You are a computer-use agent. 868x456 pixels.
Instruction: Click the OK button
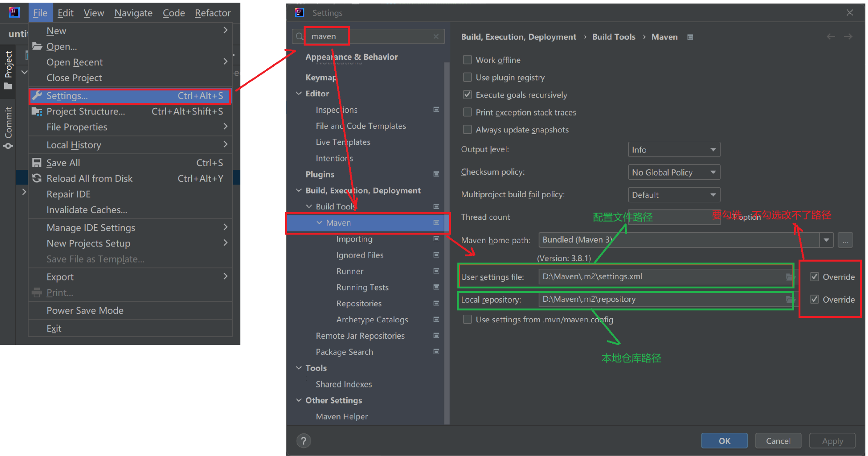(x=724, y=441)
